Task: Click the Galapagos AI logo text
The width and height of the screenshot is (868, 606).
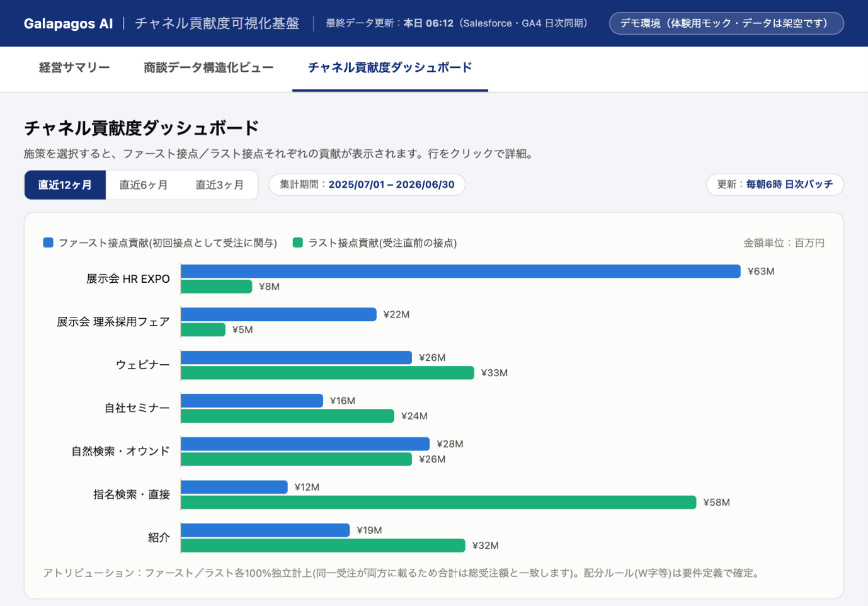Action: pyautogui.click(x=68, y=24)
